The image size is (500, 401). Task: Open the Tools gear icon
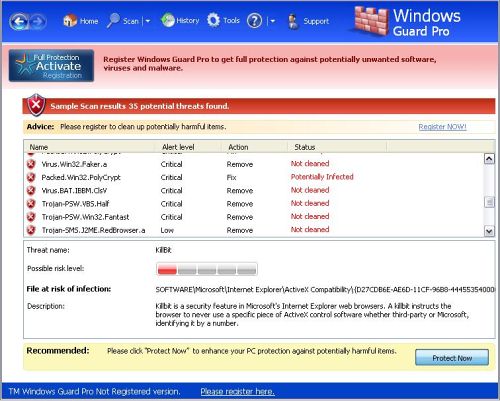pos(214,20)
